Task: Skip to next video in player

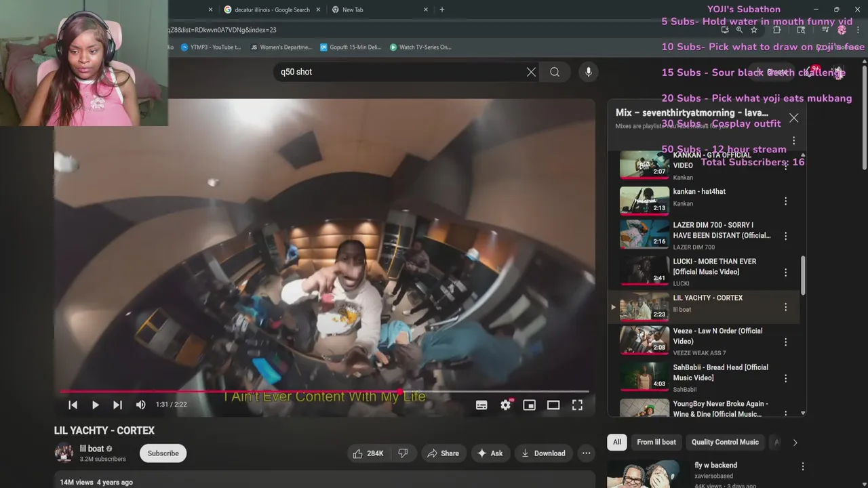Action: click(117, 405)
